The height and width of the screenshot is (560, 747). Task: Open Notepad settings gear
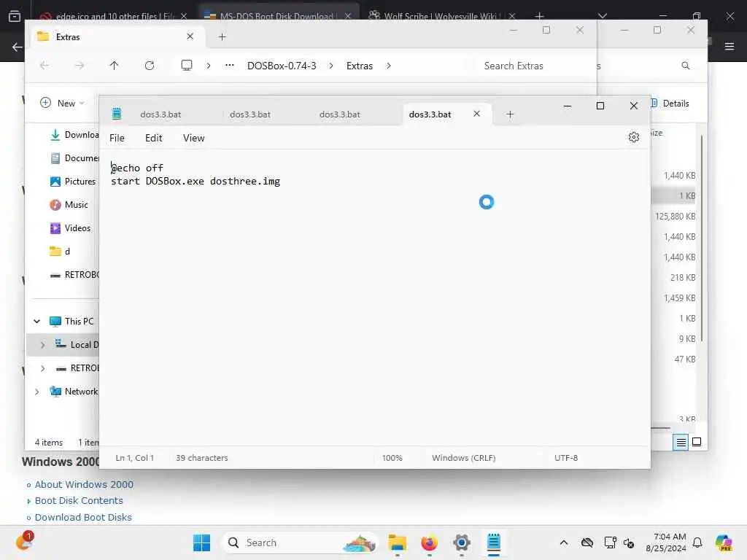click(633, 137)
